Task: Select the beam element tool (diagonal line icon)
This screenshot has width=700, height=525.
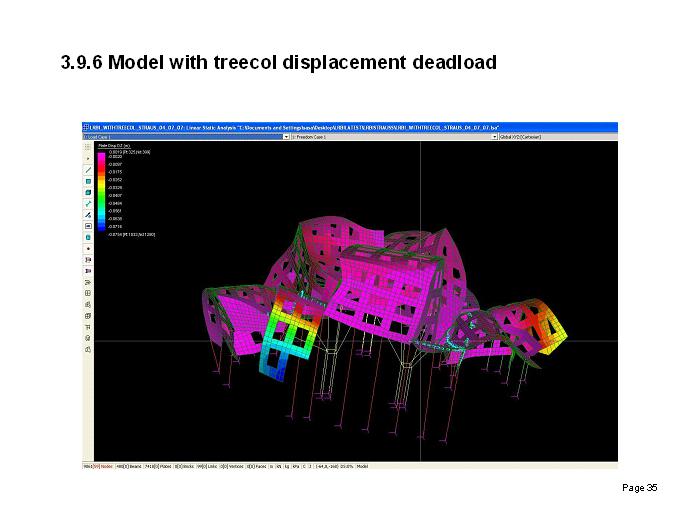Action: click(88, 170)
